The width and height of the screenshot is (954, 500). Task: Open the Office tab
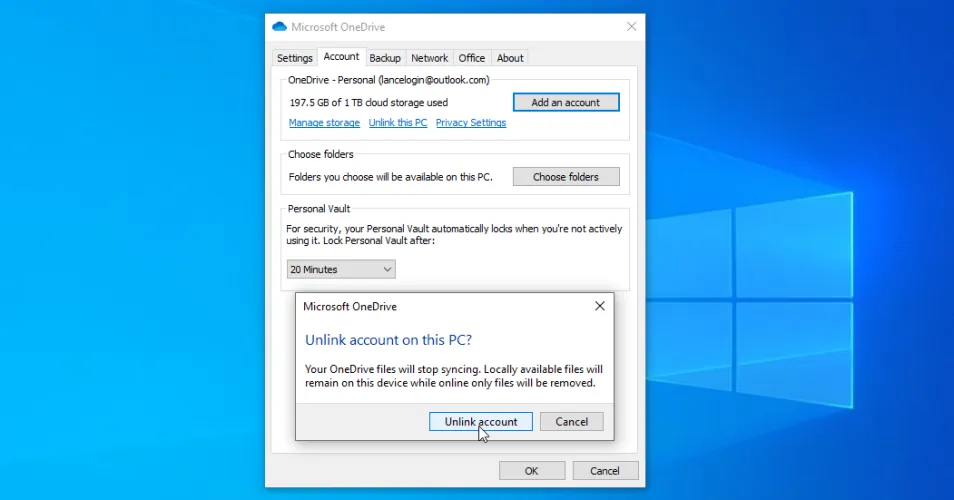472,58
